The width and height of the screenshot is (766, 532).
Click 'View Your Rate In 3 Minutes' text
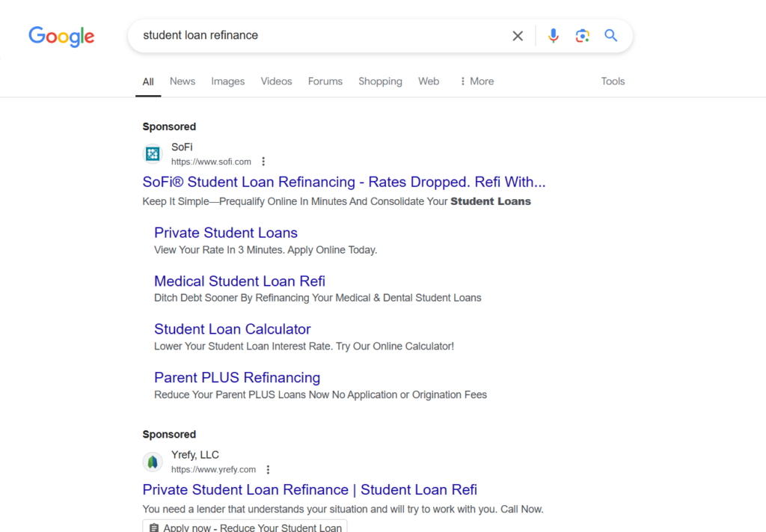coord(266,250)
